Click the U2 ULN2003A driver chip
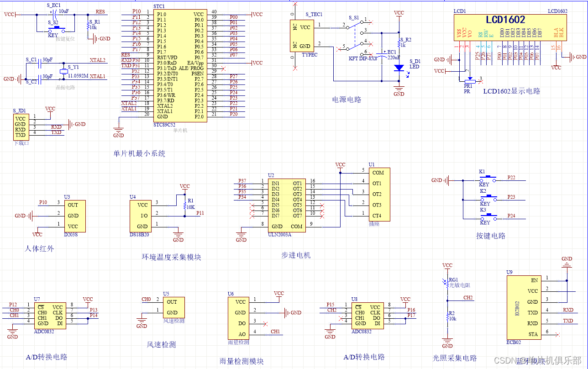The image size is (588, 369). (286, 205)
